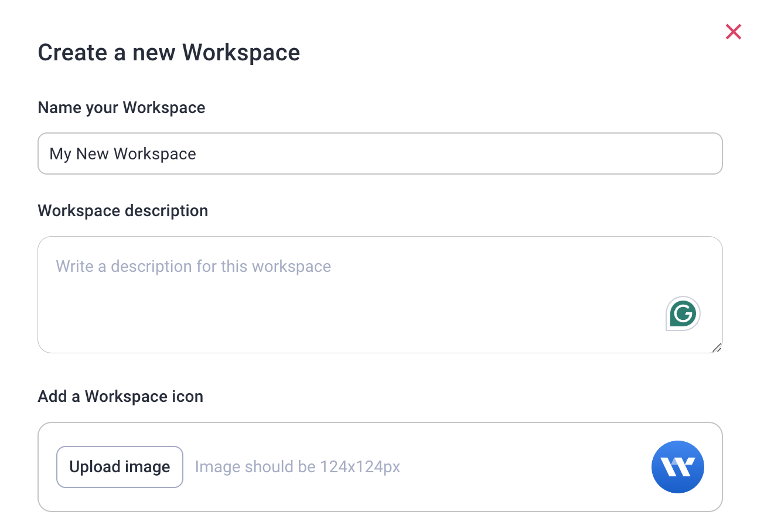Screen dimensions: 764x532
Task: Click the red X to close the dialog
Action: [733, 32]
